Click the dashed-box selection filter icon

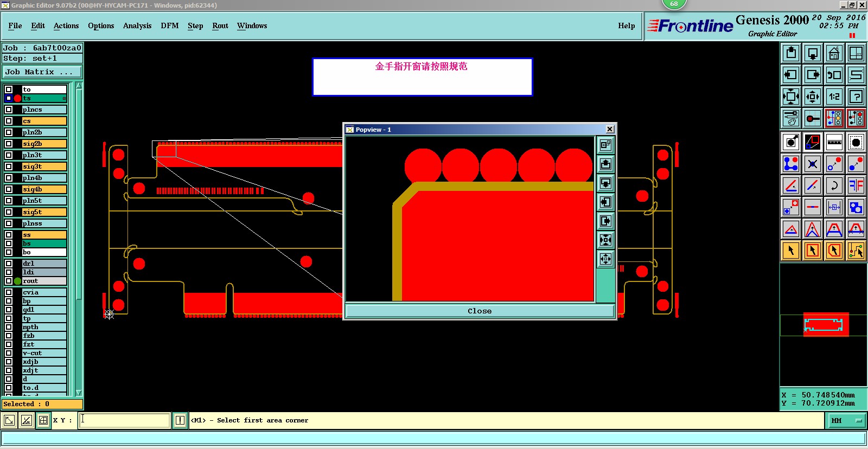(x=856, y=143)
